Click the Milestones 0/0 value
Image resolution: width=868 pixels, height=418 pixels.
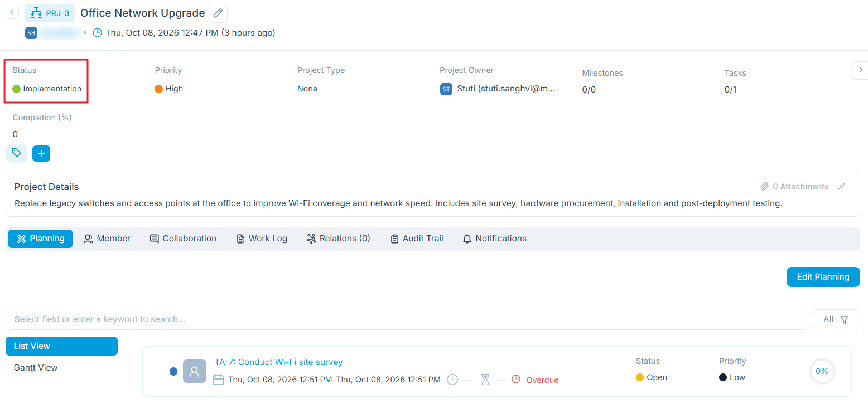pyautogui.click(x=589, y=90)
